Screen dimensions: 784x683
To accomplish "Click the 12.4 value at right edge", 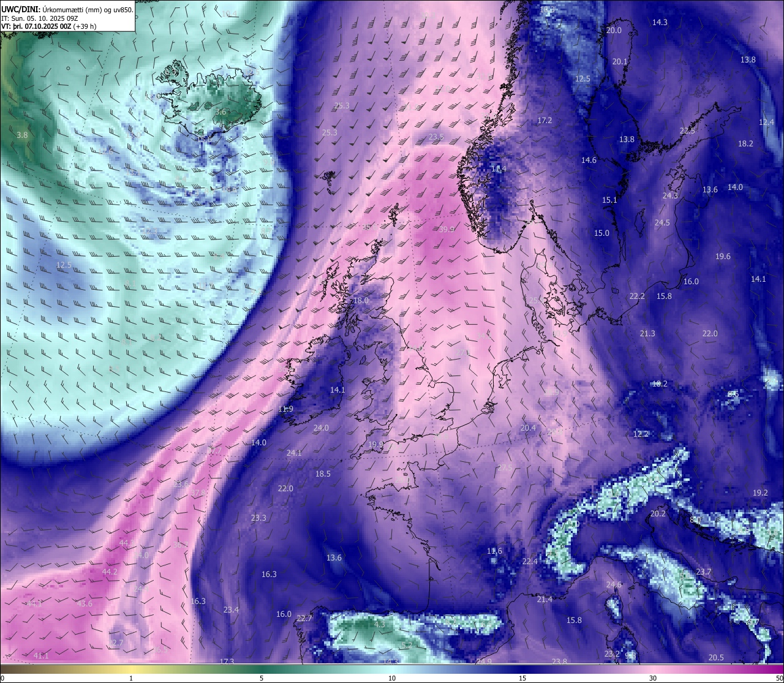I will (x=767, y=123).
